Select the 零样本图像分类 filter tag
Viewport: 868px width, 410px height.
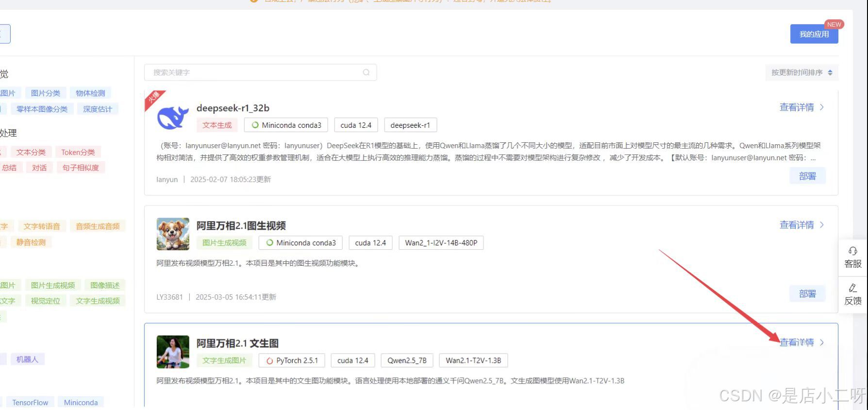pyautogui.click(x=42, y=109)
